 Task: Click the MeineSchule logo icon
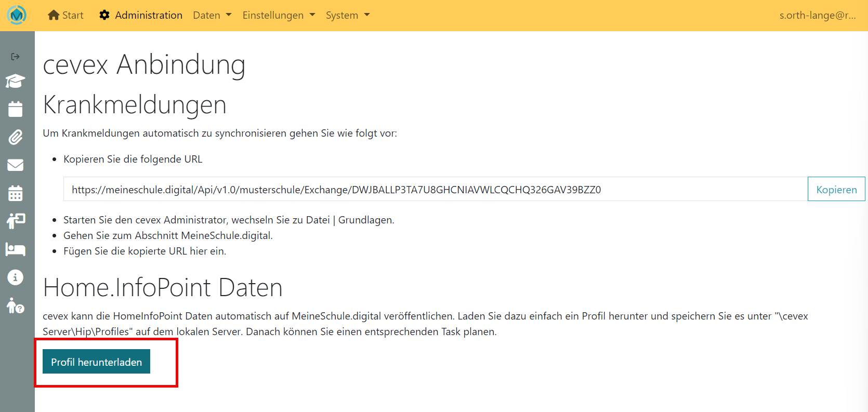17,15
